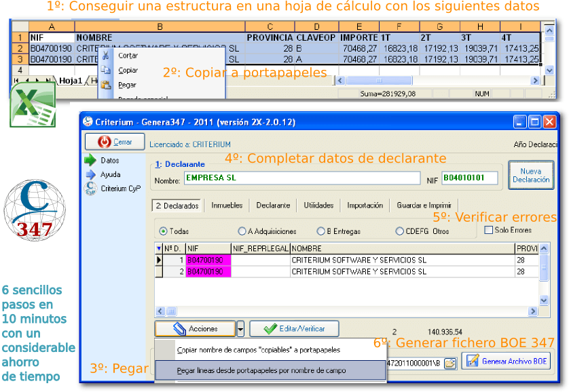569x392 pixels.
Task: Switch to the Inmuebles tab
Action: tap(227, 205)
